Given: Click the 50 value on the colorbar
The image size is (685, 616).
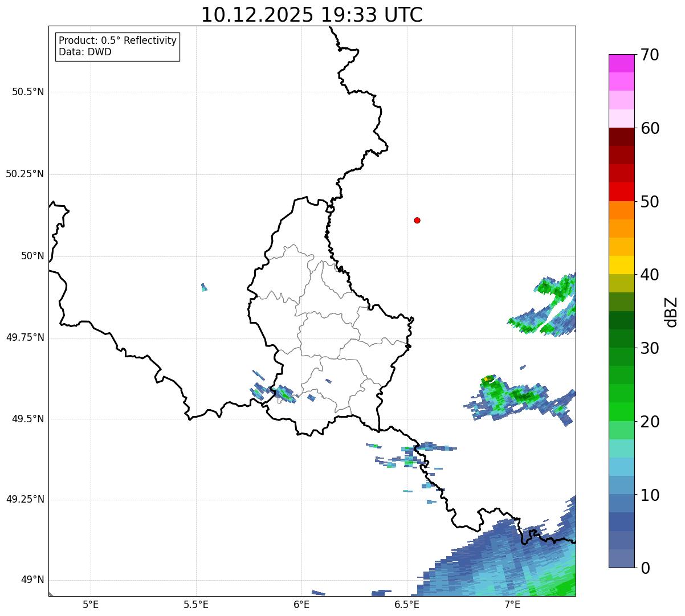Looking at the screenshot, I should pyautogui.click(x=650, y=202).
